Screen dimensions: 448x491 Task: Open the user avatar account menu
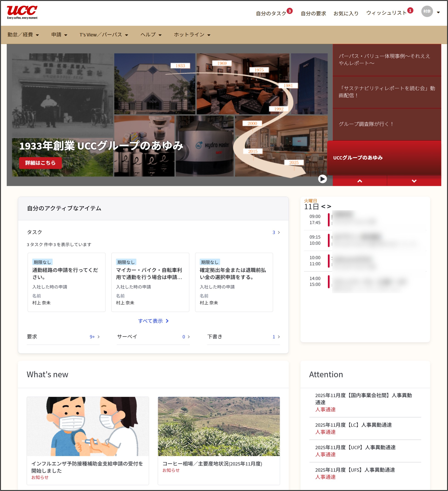(428, 12)
